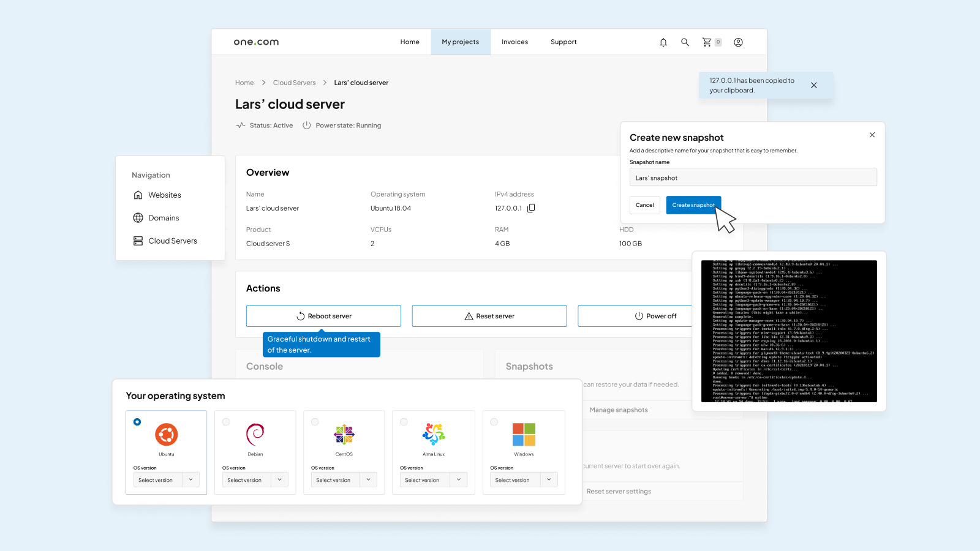Select the Alma Linux radio button
The width and height of the screenshot is (980, 551).
point(404,422)
